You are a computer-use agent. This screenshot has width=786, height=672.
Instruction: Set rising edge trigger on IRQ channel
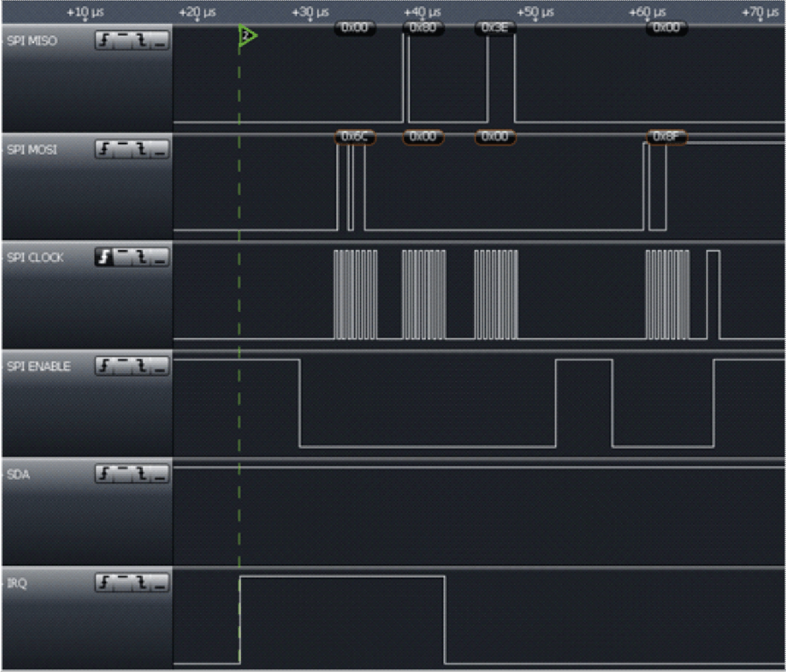tap(105, 583)
